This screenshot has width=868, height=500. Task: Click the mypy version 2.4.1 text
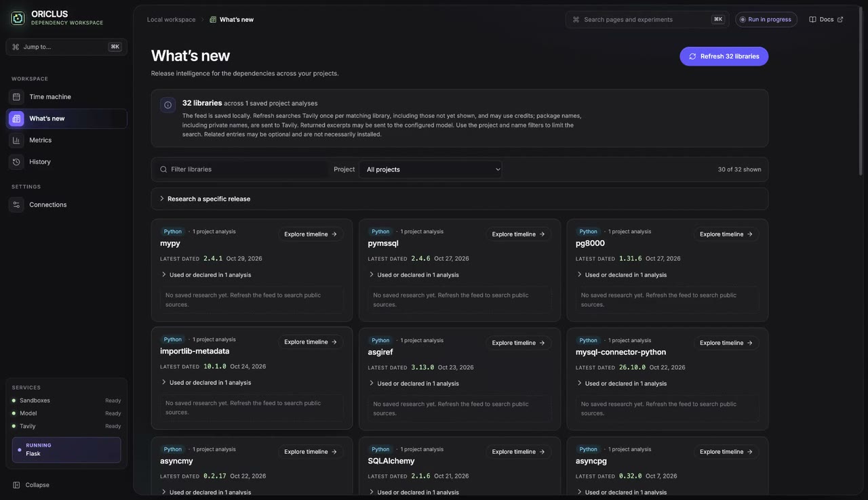pos(213,259)
